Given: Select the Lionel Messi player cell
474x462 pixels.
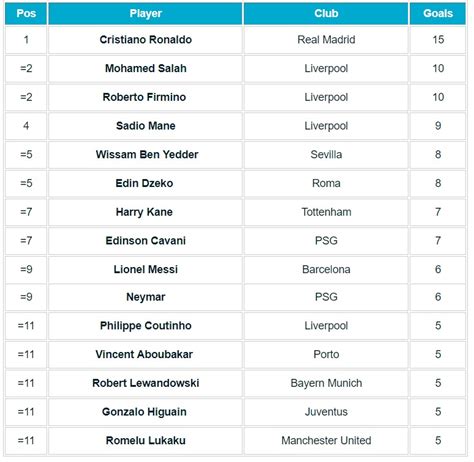Looking at the screenshot, I should pyautogui.click(x=145, y=269).
